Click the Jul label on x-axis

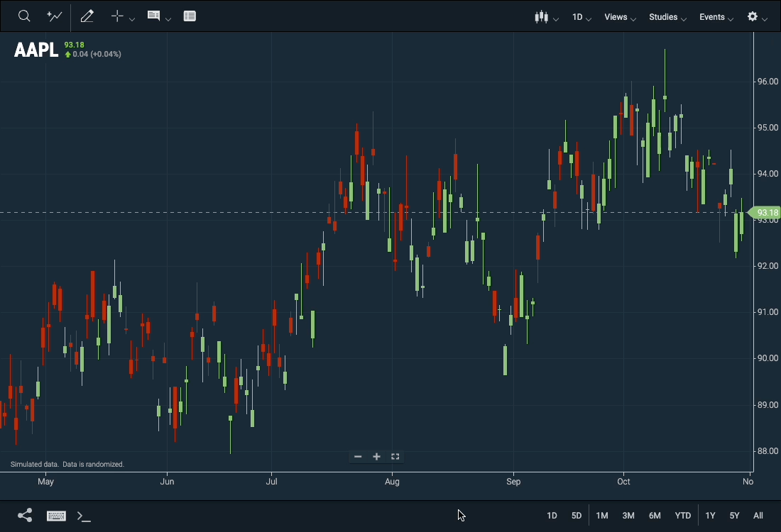(271, 481)
